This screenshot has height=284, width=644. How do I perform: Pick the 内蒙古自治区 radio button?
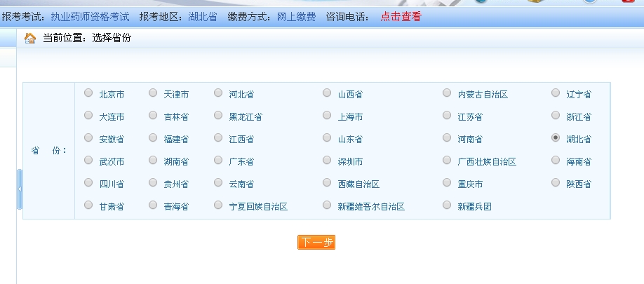click(447, 93)
